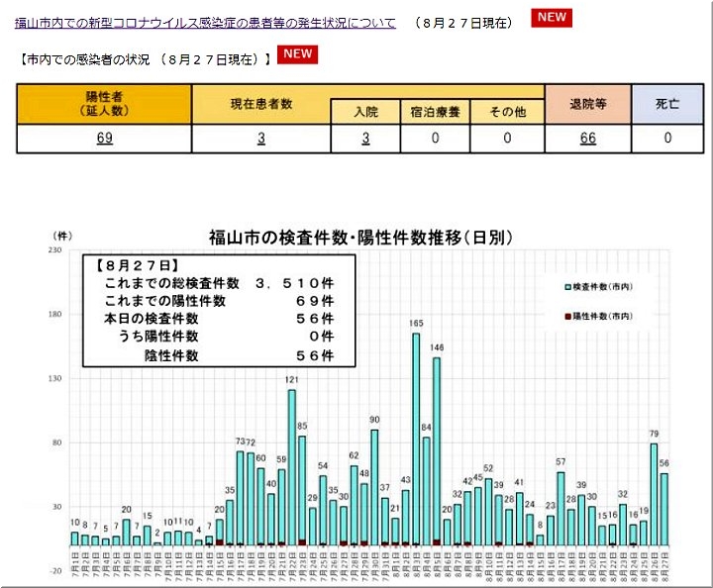Click the 退院等 header cell
Screen dimensions: 713x588
point(588,104)
